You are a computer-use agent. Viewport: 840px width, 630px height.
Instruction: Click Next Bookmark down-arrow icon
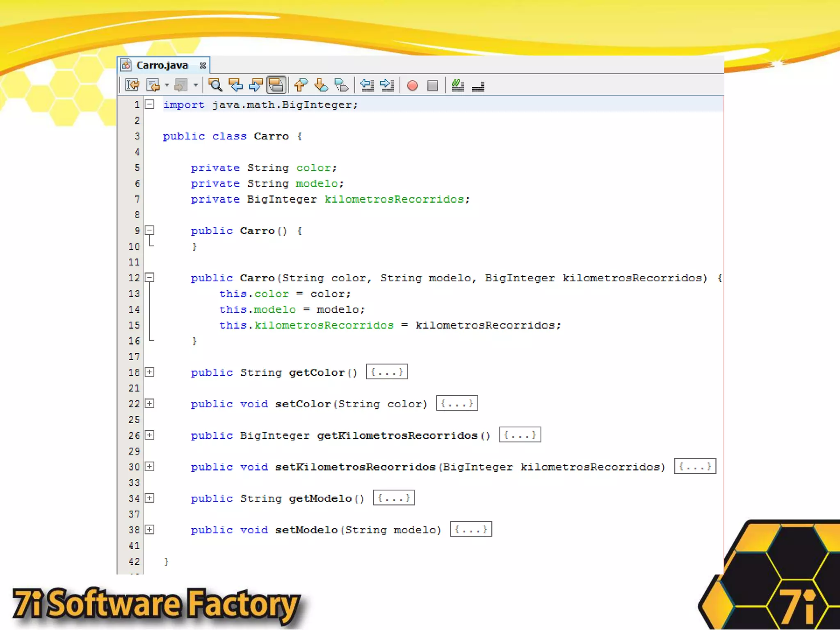pos(321,85)
